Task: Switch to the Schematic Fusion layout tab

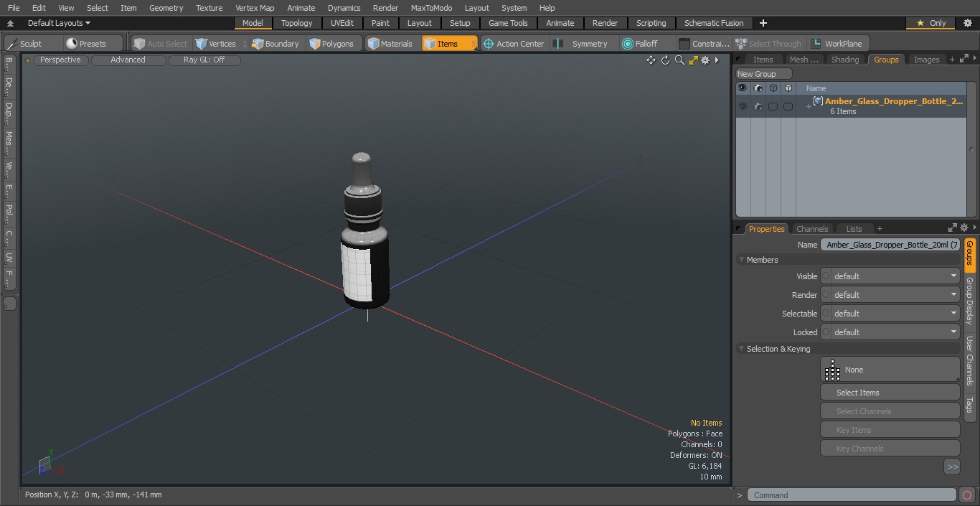Action: point(714,23)
